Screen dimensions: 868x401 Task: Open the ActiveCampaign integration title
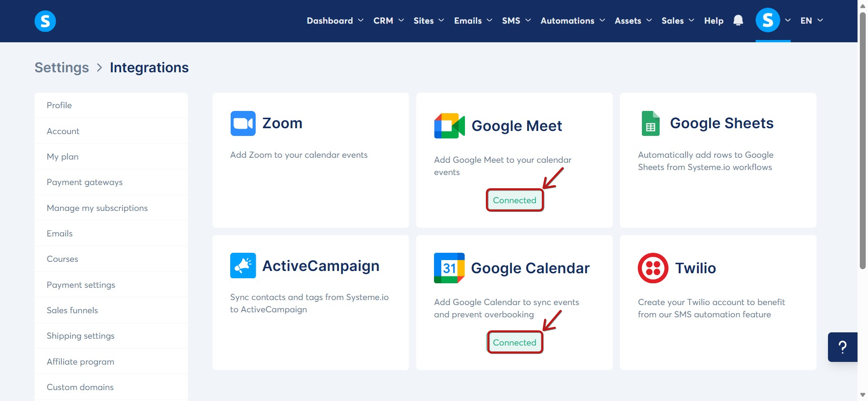tap(321, 266)
